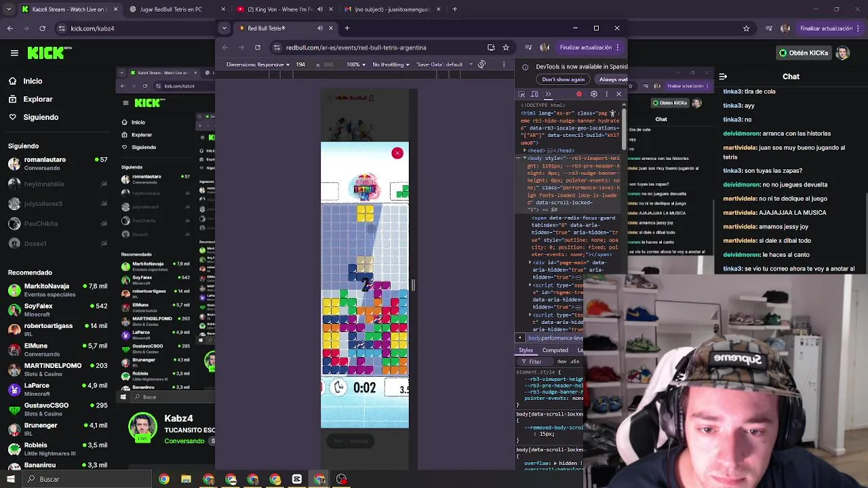The image size is (868, 488).
Task: Open DevTools settings gear
Action: coord(593,94)
